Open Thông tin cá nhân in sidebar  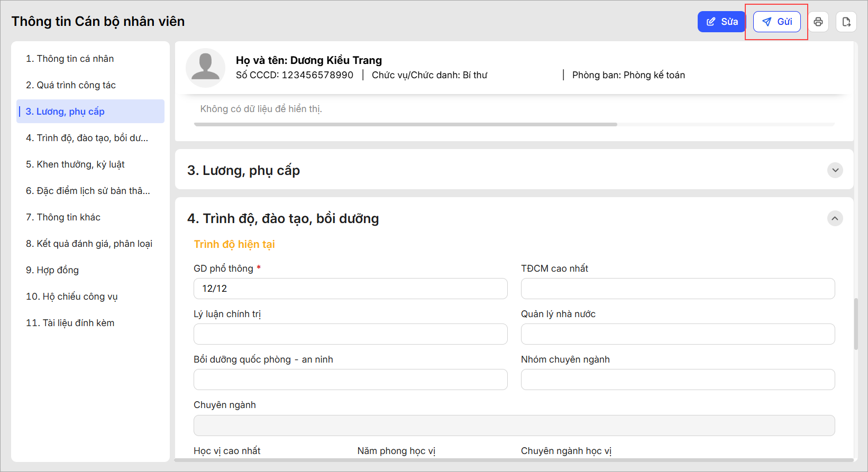70,59
